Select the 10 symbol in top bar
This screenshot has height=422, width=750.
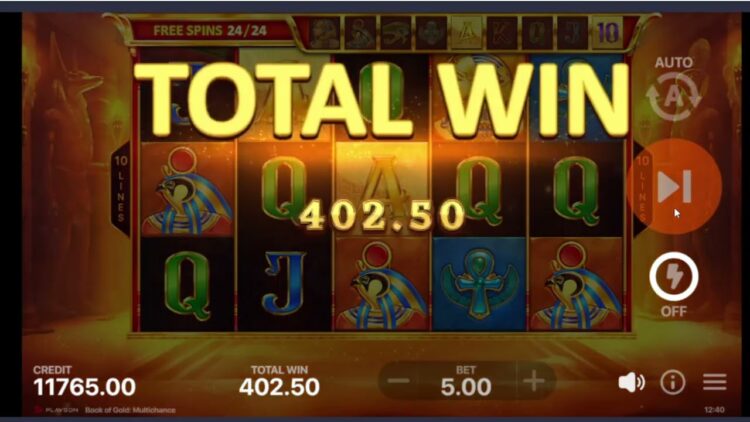click(607, 33)
